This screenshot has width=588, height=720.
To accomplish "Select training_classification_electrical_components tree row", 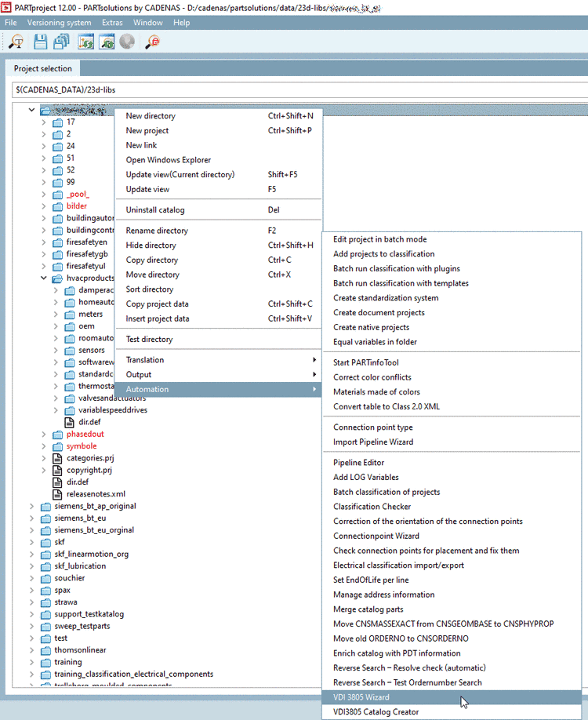I will pos(133,674).
